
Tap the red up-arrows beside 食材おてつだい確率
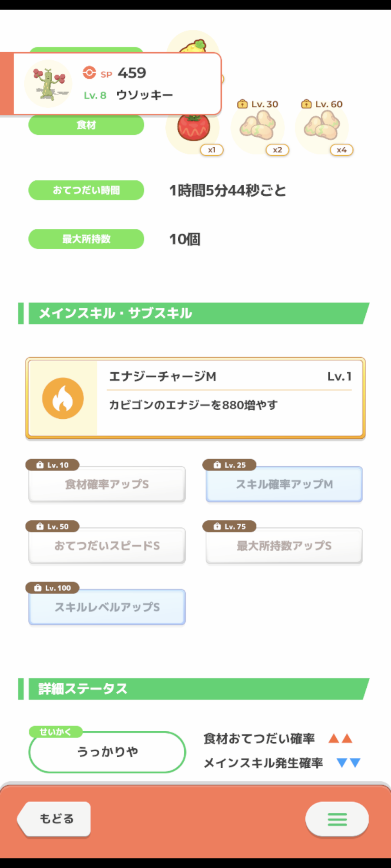click(x=340, y=738)
